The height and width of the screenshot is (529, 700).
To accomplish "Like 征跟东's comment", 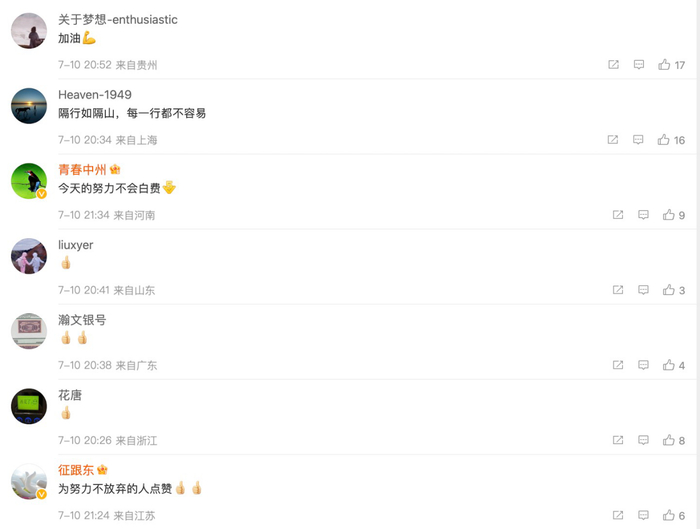I will (x=668, y=515).
